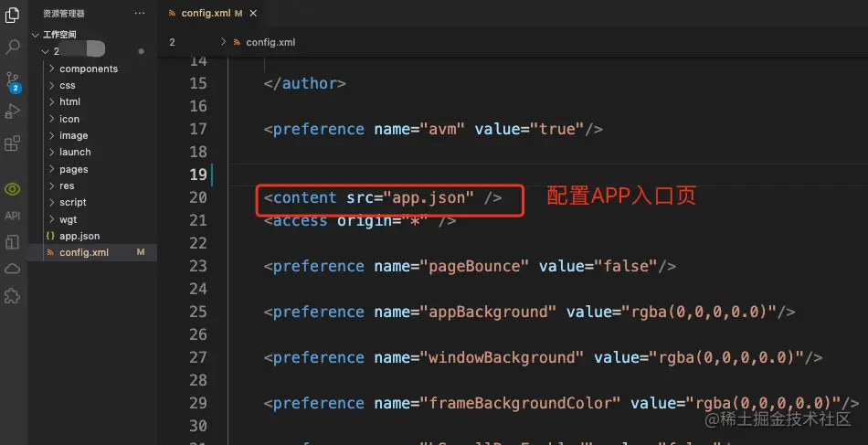Click the avm preference line
This screenshot has width=868, height=445.
click(x=433, y=129)
